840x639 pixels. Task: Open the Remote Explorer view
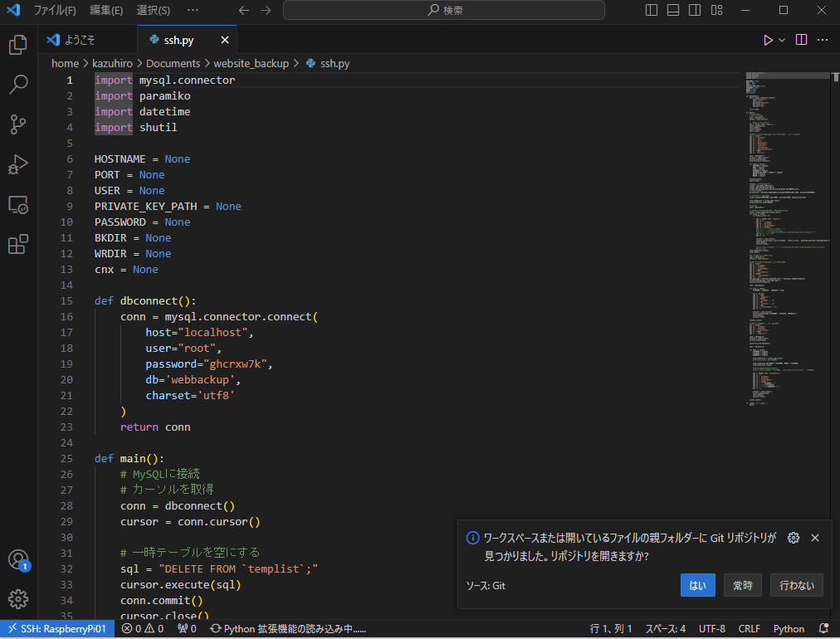click(18, 204)
